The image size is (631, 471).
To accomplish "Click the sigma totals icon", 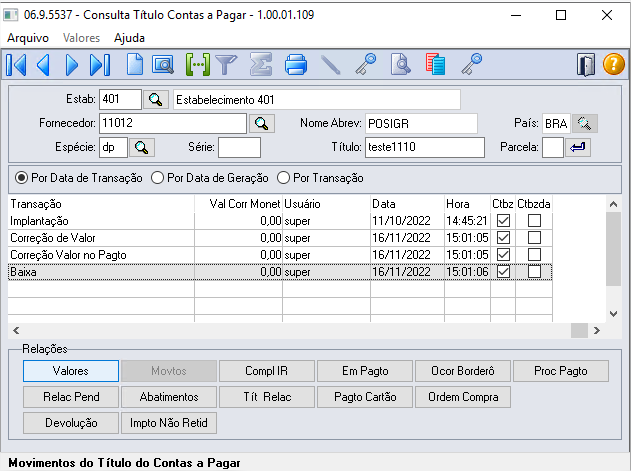I will click(x=261, y=64).
